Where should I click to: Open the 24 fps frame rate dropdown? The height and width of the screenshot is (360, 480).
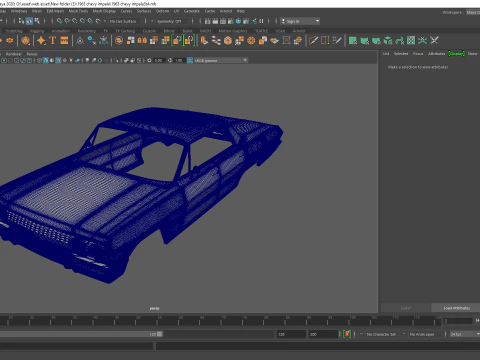465,334
